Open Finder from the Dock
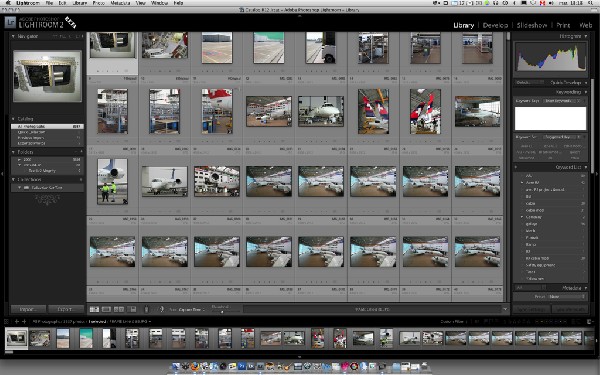 pyautogui.click(x=176, y=366)
